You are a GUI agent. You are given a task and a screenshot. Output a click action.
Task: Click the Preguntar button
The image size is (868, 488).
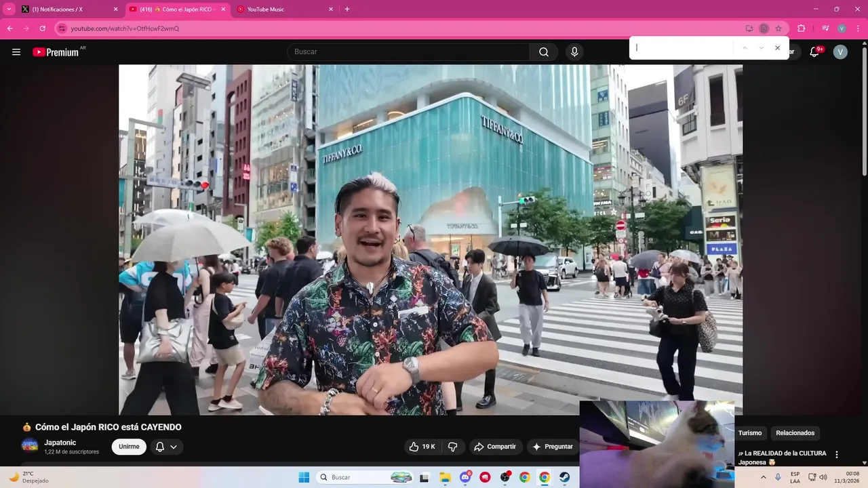(x=553, y=447)
